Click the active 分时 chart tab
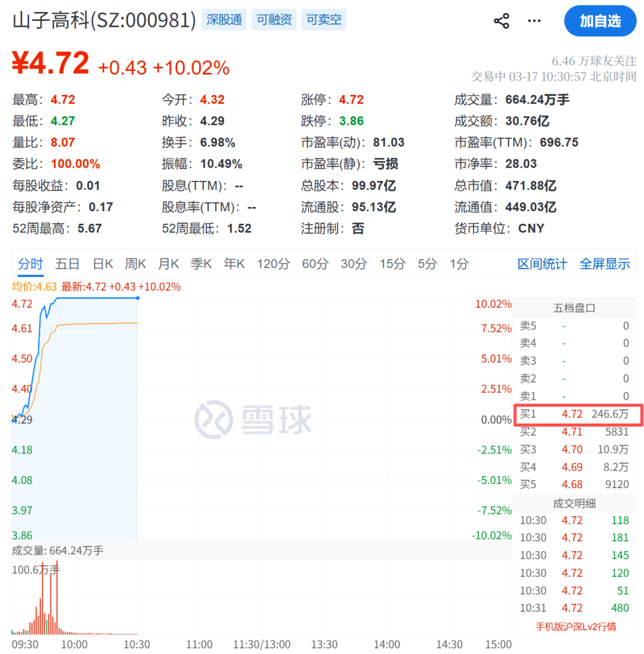This screenshot has height=654, width=644. tap(30, 264)
